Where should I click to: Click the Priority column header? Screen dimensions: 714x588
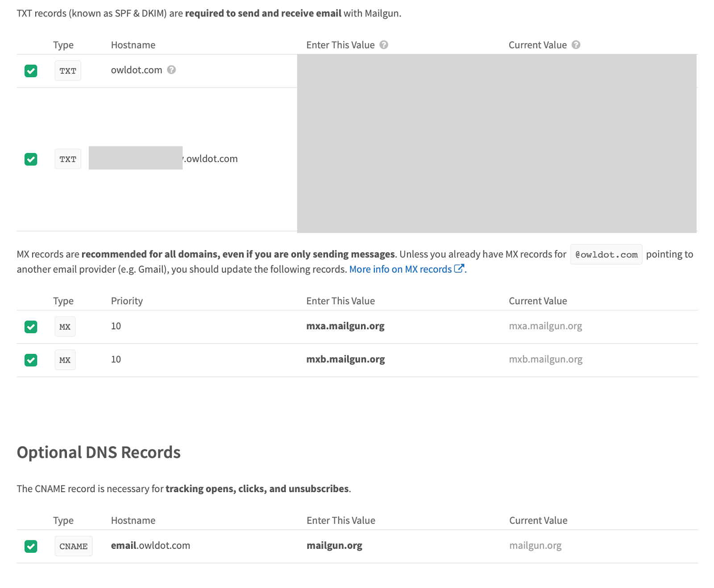pos(127,301)
